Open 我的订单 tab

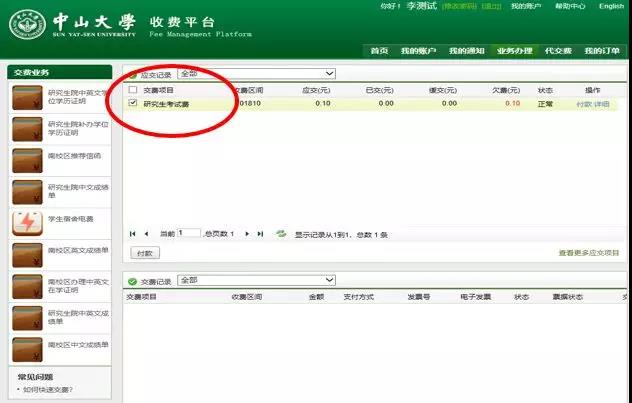coord(602,51)
